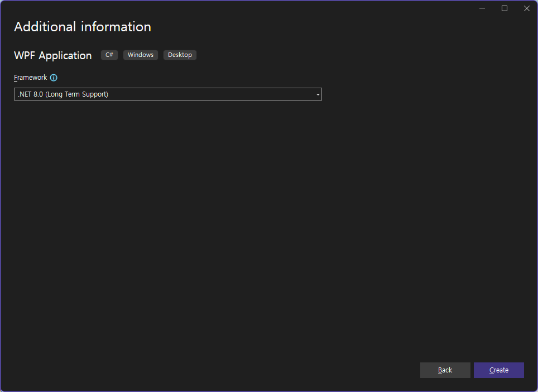Click the Additional information title
The height and width of the screenshot is (392, 538).
[83, 27]
